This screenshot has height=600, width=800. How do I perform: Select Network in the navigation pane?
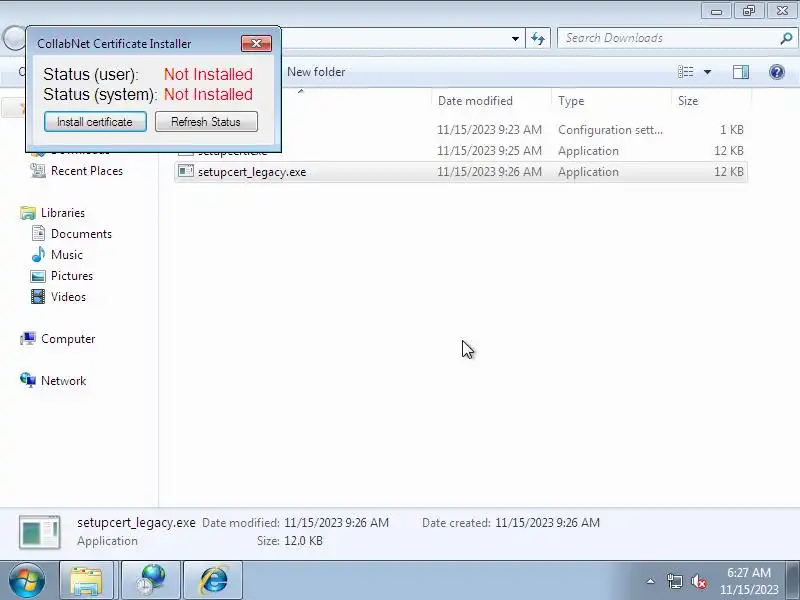click(63, 381)
